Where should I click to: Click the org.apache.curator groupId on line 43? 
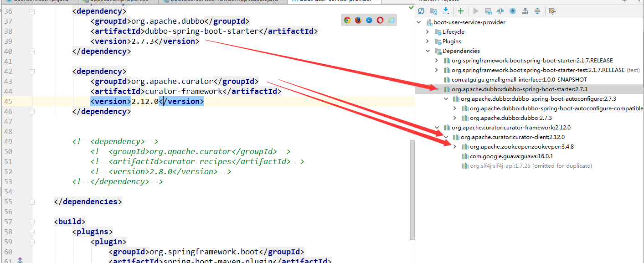click(x=172, y=81)
